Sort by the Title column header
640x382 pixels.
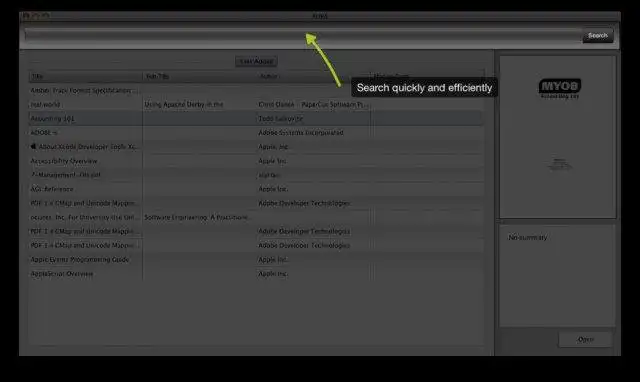click(85, 76)
